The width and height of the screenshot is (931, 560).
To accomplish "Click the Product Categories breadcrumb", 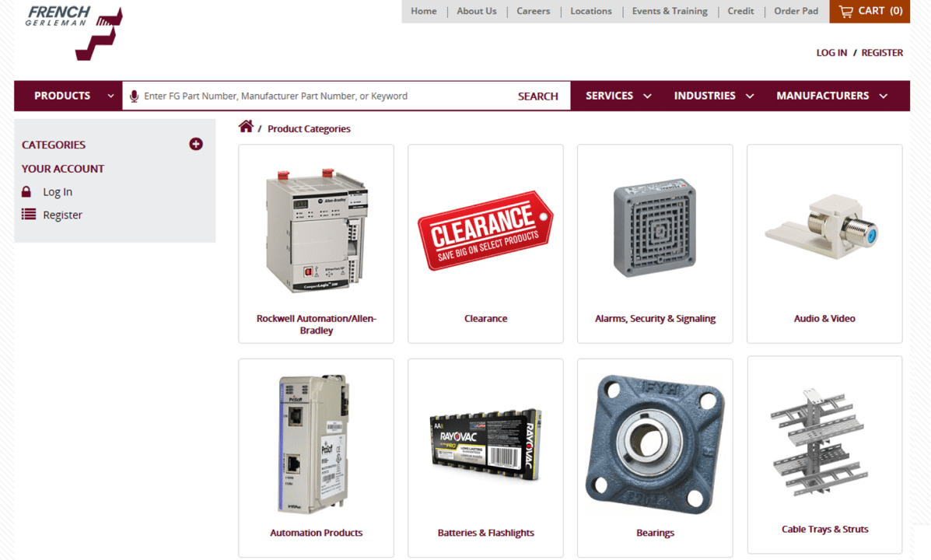I will [309, 129].
